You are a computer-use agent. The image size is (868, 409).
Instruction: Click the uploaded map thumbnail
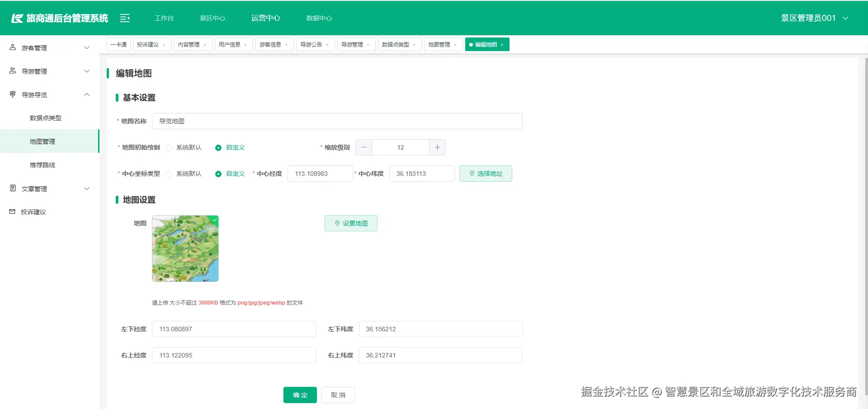click(185, 248)
